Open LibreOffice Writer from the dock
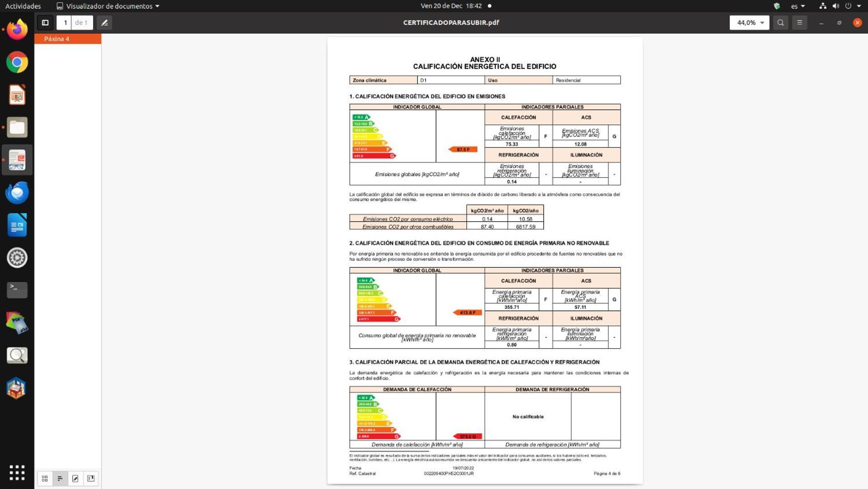 [17, 225]
